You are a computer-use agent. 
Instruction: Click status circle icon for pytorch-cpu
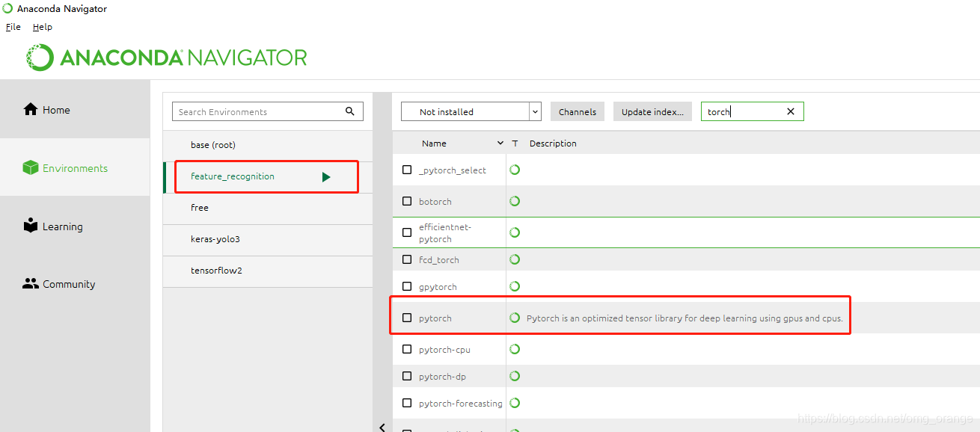pos(515,349)
